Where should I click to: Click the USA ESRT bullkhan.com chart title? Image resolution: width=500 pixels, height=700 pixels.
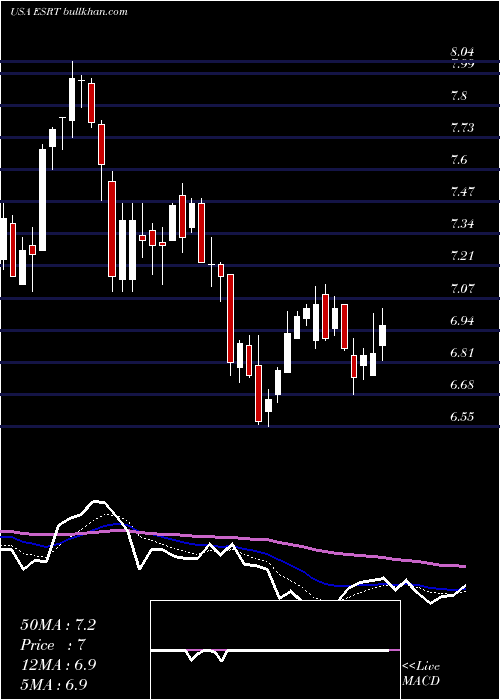click(x=69, y=11)
